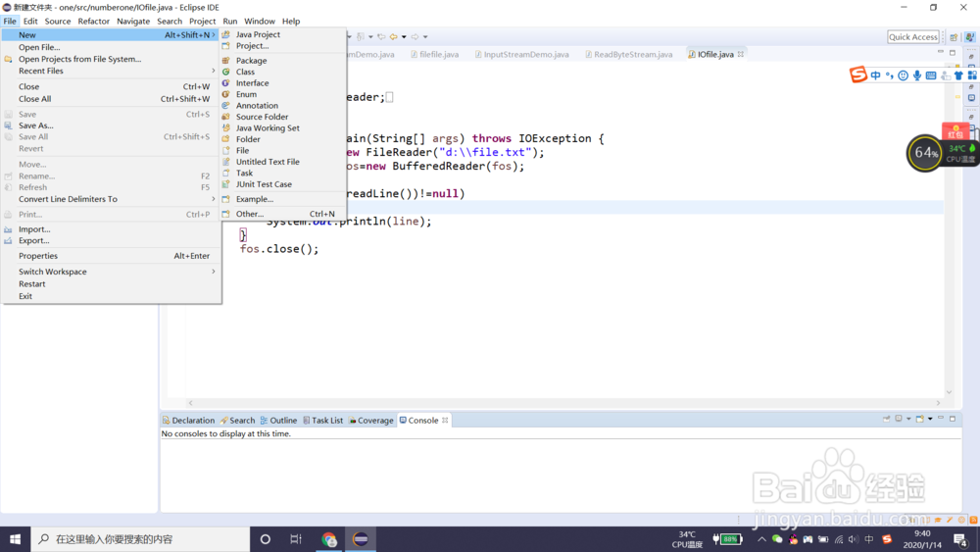Open the Export... wizard
The image size is (980, 552).
pos(112,240)
